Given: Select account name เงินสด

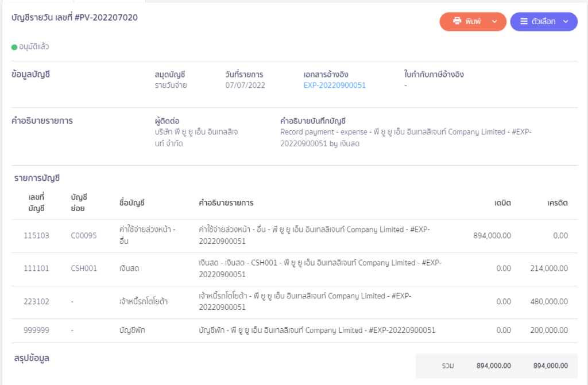Looking at the screenshot, I should [129, 269].
